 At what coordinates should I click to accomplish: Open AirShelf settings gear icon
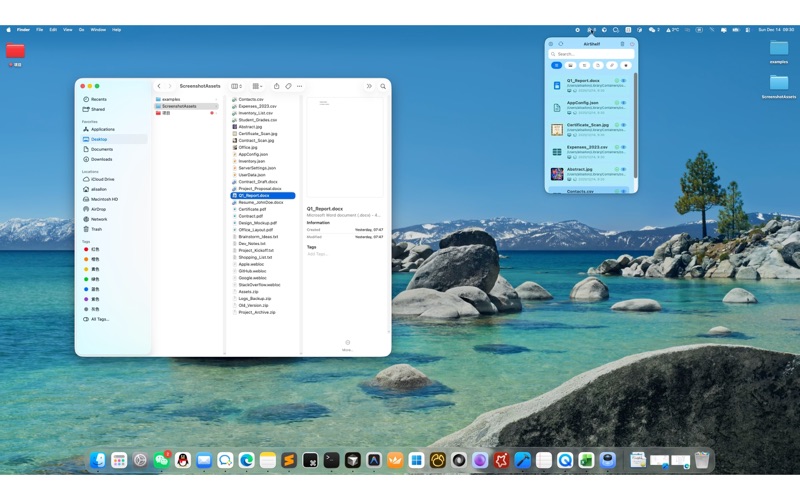point(551,44)
